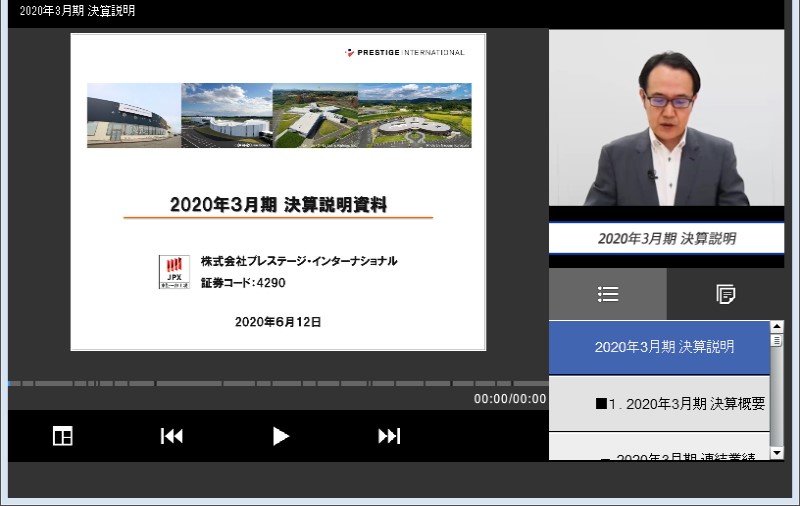Click the chapter list scroll-up arrow

click(x=777, y=327)
